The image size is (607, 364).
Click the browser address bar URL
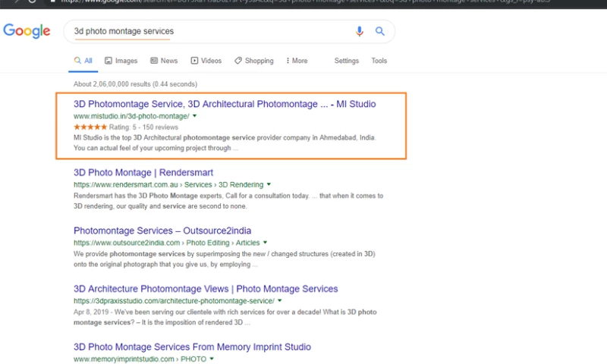(x=306, y=2)
